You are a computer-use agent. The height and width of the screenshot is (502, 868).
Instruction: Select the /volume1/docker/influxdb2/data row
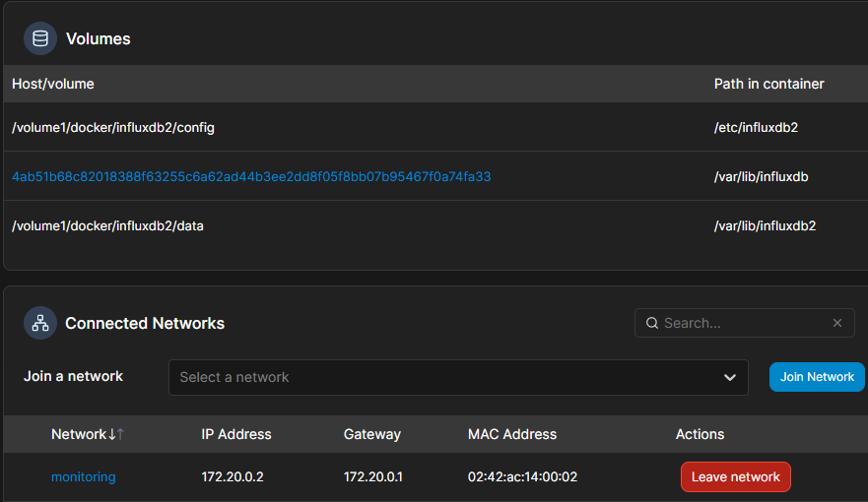tap(435, 225)
